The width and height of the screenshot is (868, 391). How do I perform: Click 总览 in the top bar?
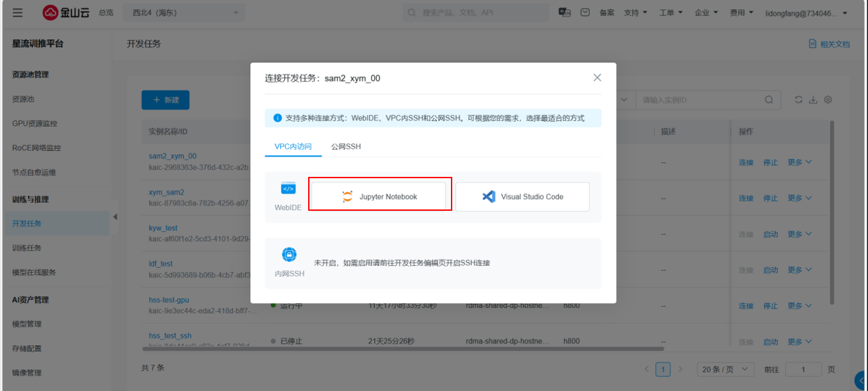click(x=106, y=13)
